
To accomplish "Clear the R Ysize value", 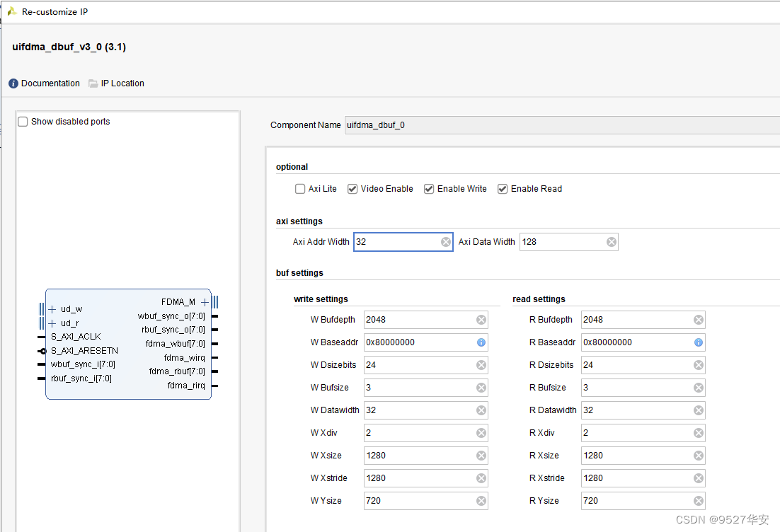I will tap(699, 501).
